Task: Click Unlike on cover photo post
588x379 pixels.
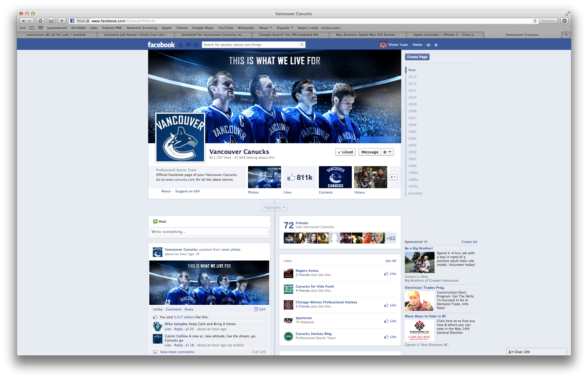Action: 158,309
